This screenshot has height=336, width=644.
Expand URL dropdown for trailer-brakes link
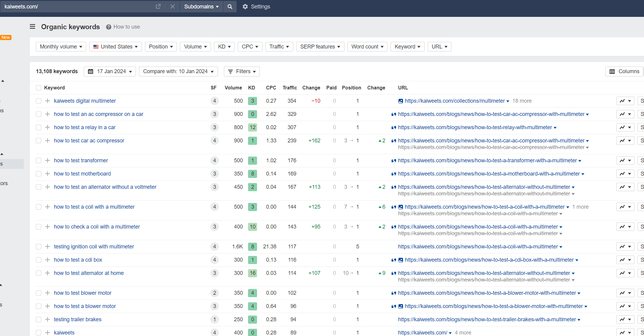click(579, 320)
